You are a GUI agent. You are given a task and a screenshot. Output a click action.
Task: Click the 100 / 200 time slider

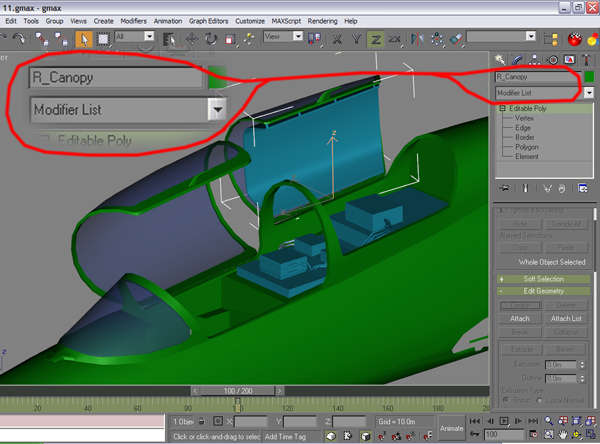[238, 391]
